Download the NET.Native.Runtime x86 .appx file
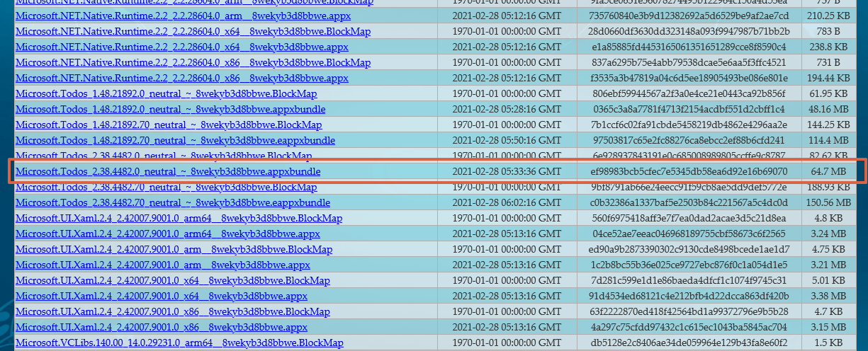The image size is (868, 351). click(182, 78)
